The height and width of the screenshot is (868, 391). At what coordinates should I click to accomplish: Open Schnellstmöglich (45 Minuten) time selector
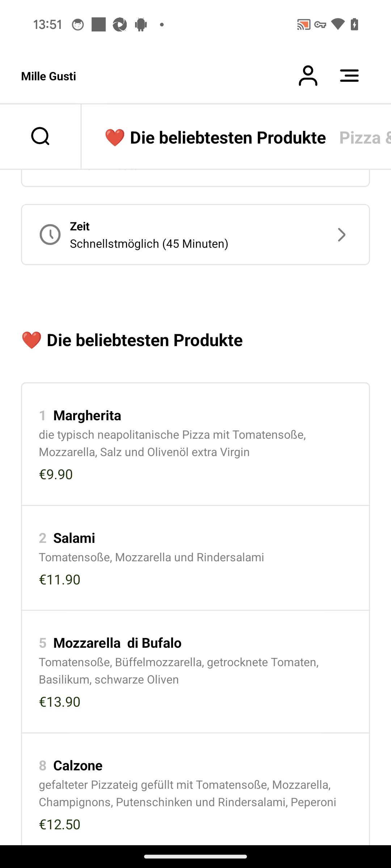coord(195,235)
